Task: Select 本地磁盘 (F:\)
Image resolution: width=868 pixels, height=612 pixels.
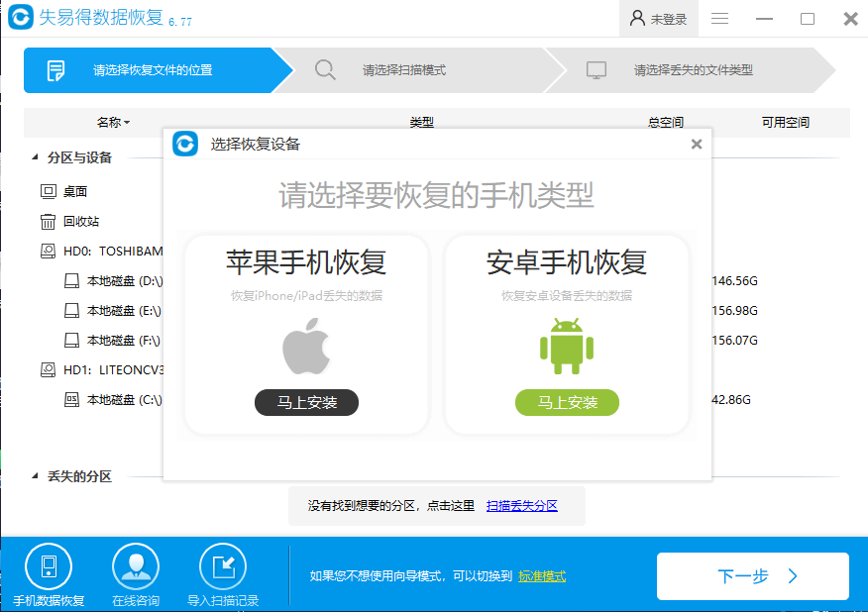Action: tap(124, 341)
